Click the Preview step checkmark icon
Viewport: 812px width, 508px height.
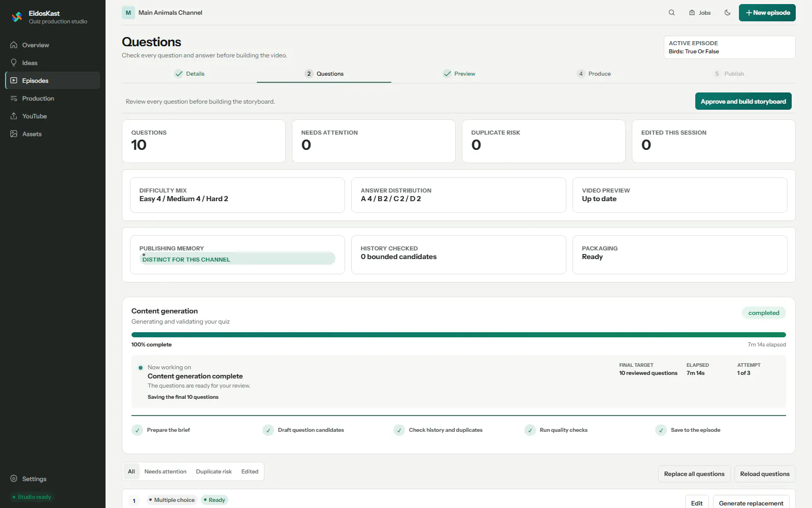447,74
